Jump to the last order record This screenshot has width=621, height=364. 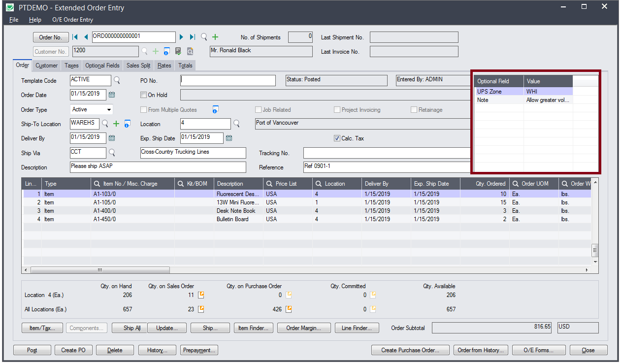192,37
